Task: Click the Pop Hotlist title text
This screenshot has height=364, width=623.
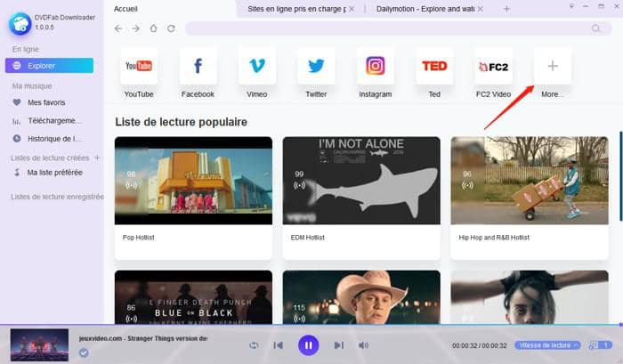Action: (x=138, y=238)
